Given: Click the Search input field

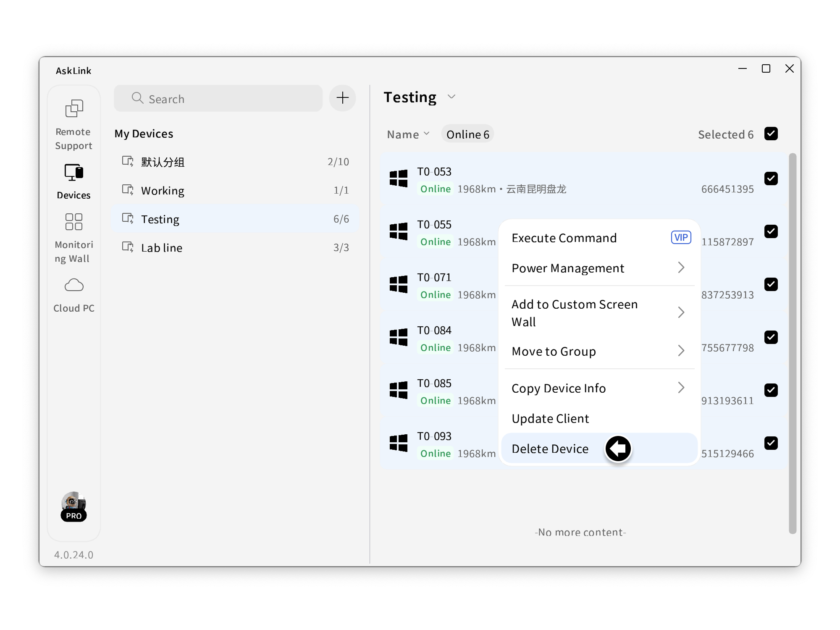Looking at the screenshot, I should (218, 99).
